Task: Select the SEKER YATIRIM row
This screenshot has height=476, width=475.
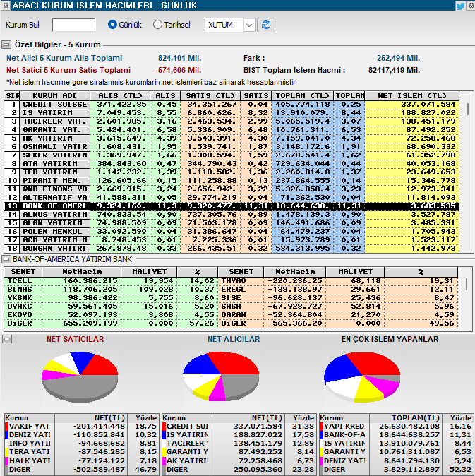Action: (232, 155)
